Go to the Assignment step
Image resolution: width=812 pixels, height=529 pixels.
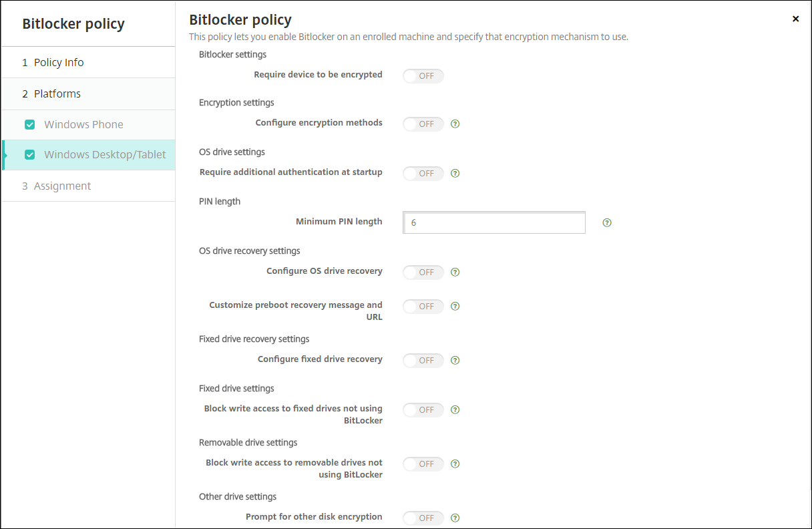click(62, 186)
